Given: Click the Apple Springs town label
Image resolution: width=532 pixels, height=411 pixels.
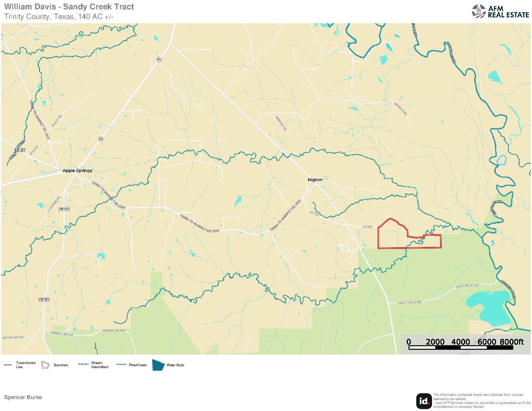Looking at the screenshot, I should (x=77, y=171).
